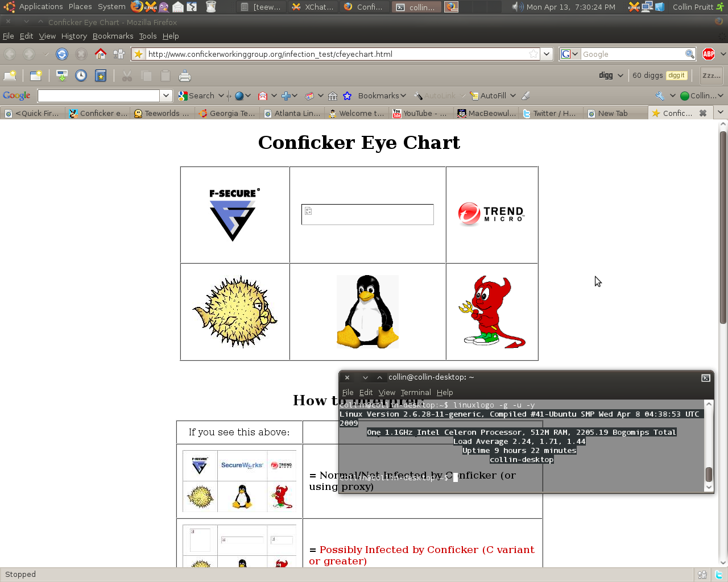Go to the Home page icon
This screenshot has width=728, height=582.
pyautogui.click(x=101, y=54)
